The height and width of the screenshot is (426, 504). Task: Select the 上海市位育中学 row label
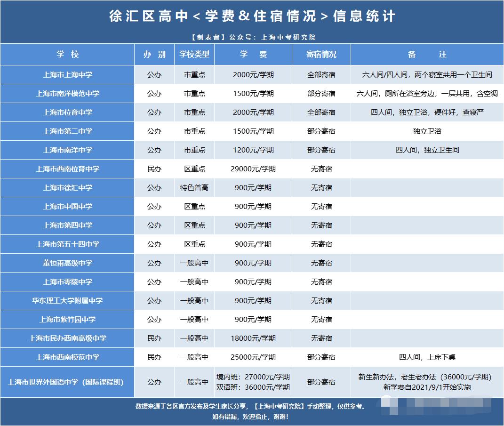67,112
